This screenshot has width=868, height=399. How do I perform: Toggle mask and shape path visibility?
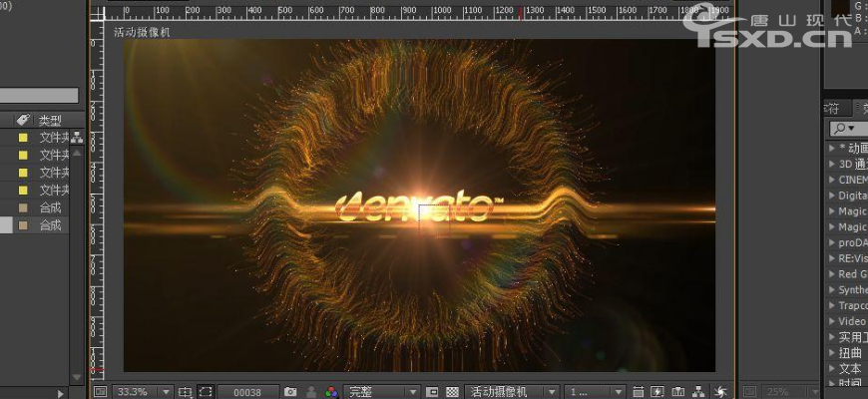pos(206,392)
